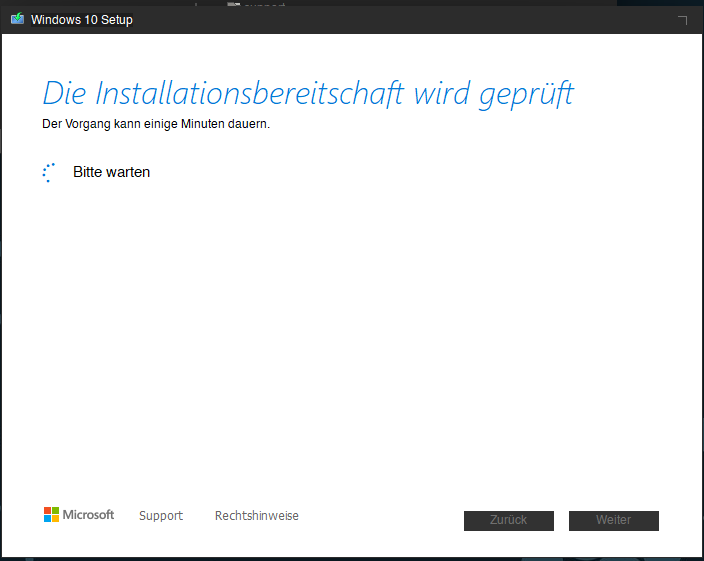Click the 'Bitte warten' status text
This screenshot has height=561, width=704.
tap(111, 172)
